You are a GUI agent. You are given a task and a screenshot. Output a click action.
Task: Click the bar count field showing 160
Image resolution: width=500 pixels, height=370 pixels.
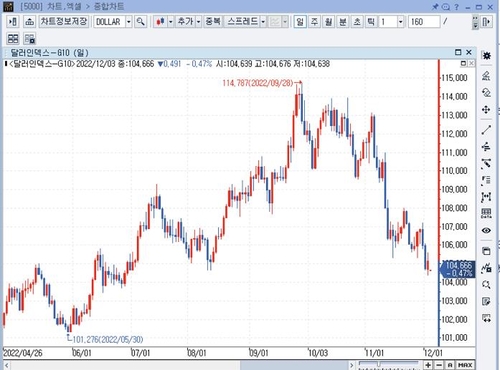coord(424,22)
